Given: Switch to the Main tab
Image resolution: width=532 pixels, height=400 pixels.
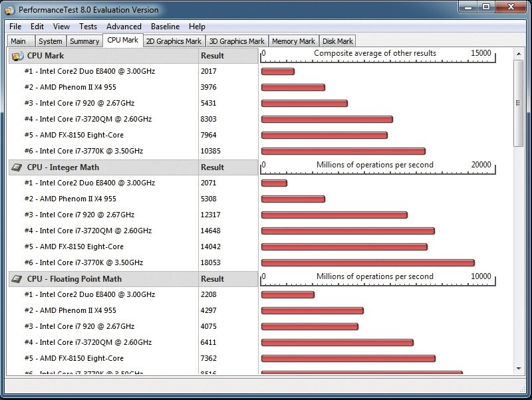Looking at the screenshot, I should [x=21, y=41].
